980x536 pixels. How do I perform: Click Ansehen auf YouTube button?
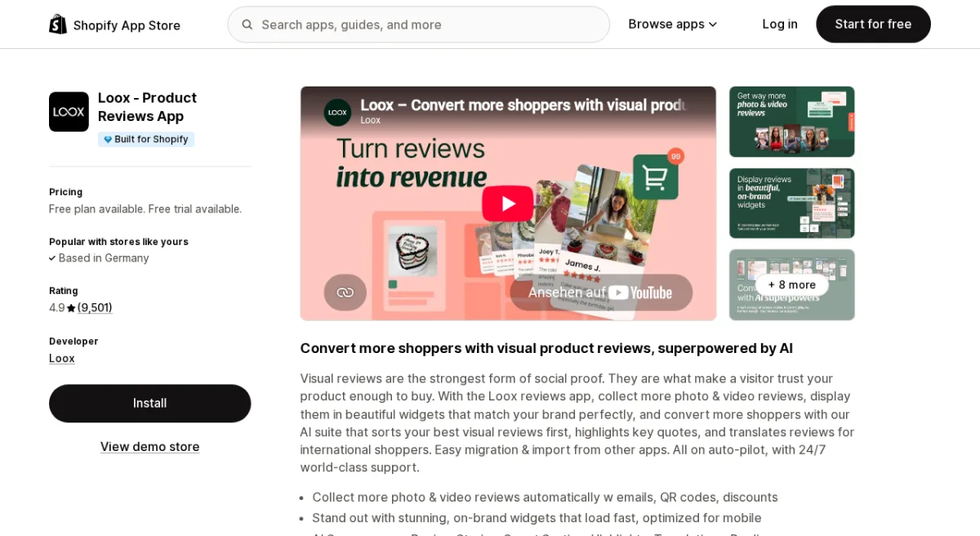tap(601, 293)
